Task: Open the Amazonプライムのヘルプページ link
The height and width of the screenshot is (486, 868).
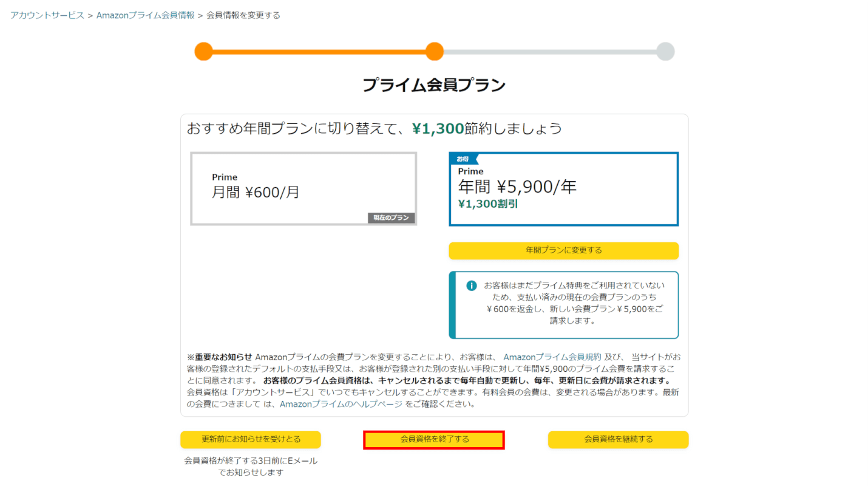Action: point(341,404)
